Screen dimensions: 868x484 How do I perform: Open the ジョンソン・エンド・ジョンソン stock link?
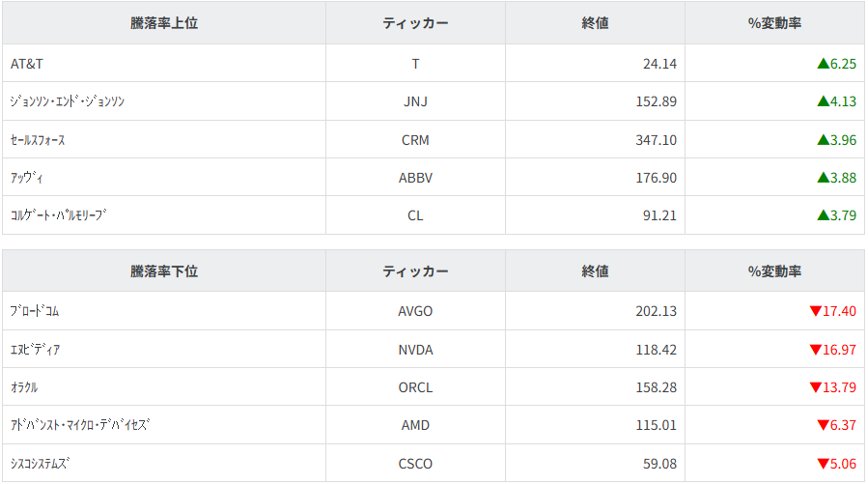(67, 101)
